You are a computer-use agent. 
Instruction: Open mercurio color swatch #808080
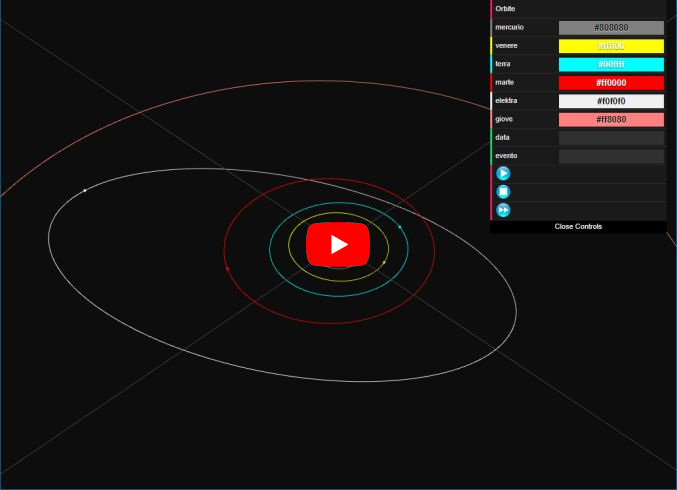[611, 28]
